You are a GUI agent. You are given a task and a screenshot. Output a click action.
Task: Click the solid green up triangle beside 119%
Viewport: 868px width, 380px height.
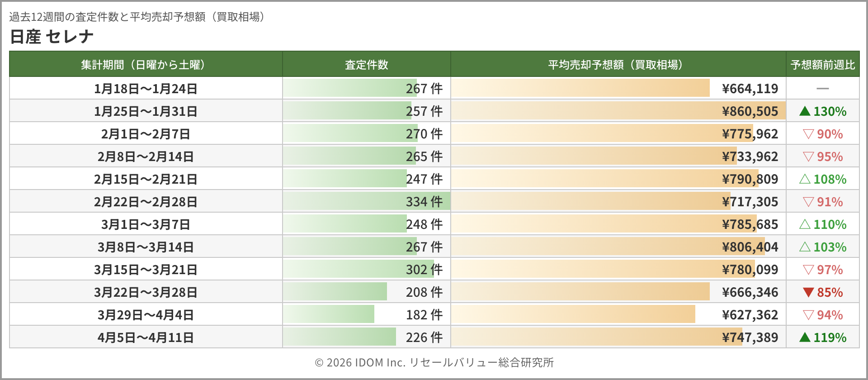point(805,337)
